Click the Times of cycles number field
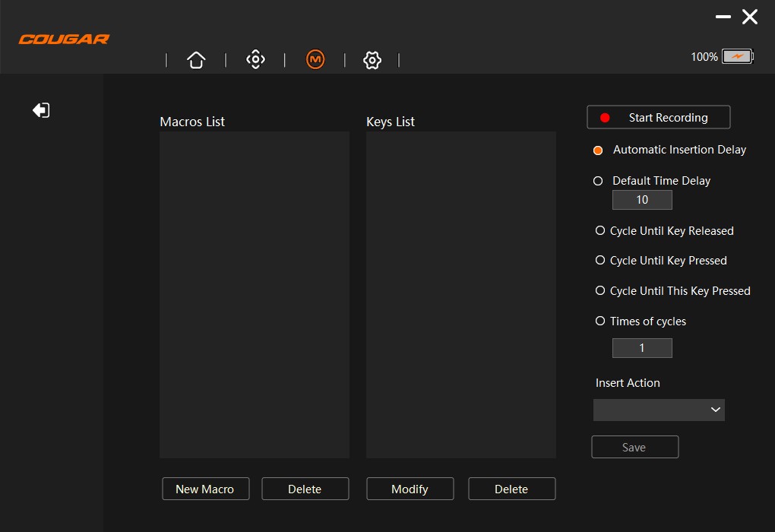 [642, 348]
